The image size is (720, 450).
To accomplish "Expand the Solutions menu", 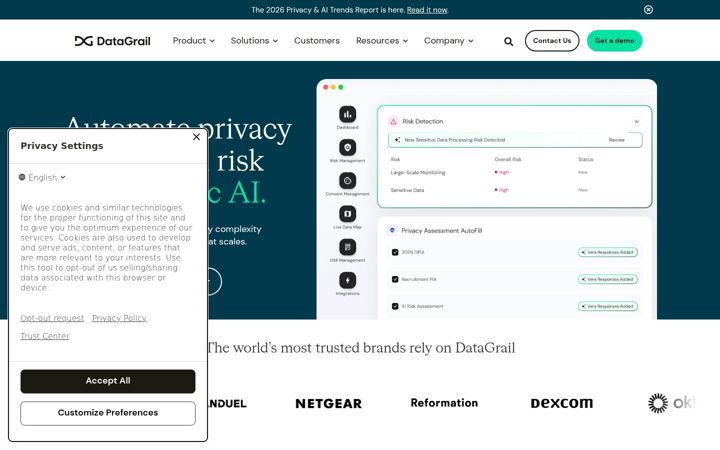I will pyautogui.click(x=254, y=41).
